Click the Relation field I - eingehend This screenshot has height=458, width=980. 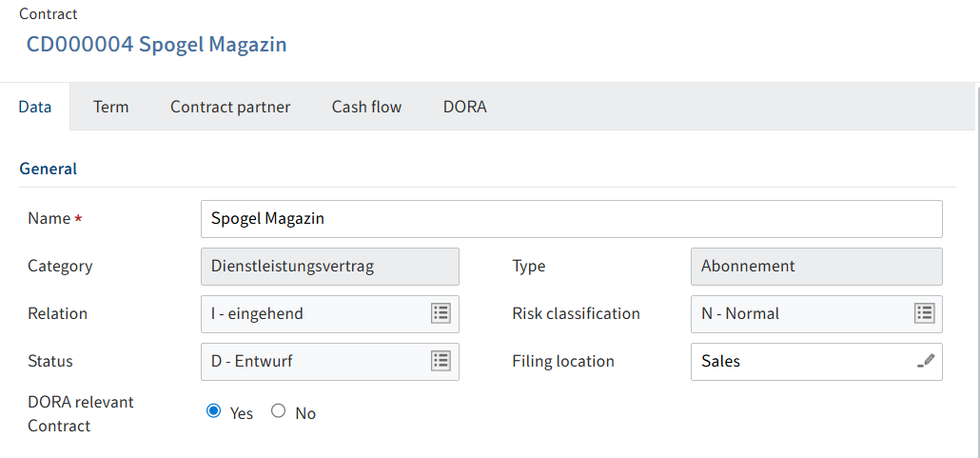pos(330,314)
